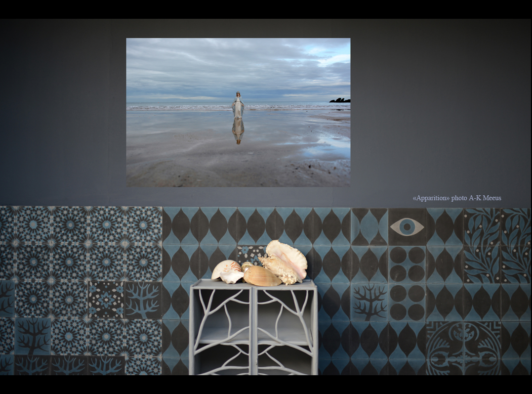Screen dimensions: 532x394
Task: Open the Apparition beach photograph
Action: click(x=238, y=112)
